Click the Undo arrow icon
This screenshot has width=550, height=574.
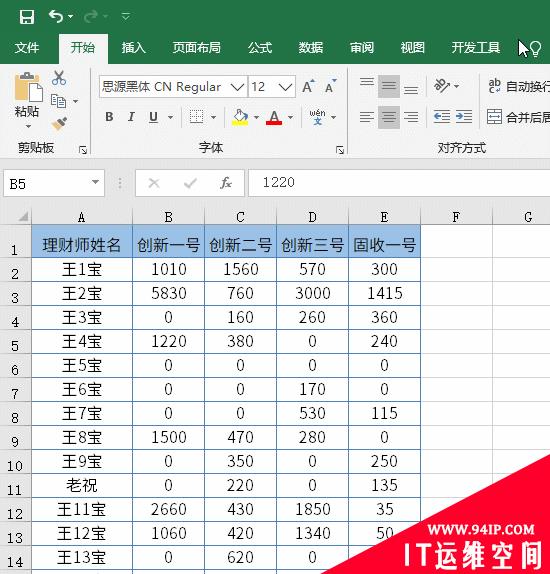coord(56,16)
